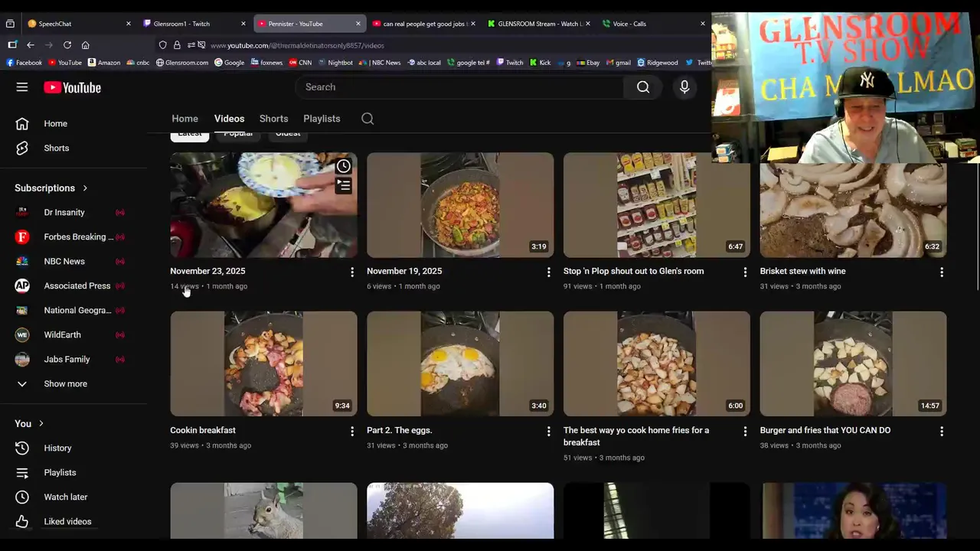
Task: Switch to the channel Playlists tab
Action: point(322,119)
